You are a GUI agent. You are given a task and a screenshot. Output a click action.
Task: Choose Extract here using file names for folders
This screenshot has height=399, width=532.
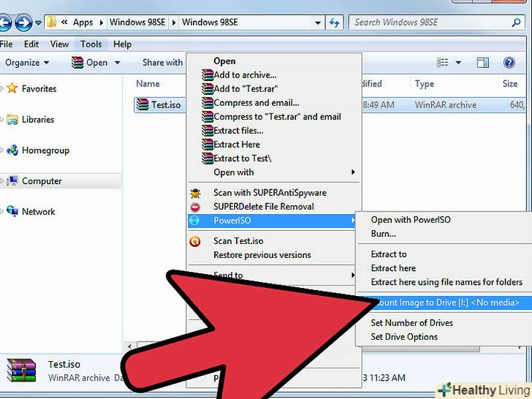pyautogui.click(x=446, y=282)
